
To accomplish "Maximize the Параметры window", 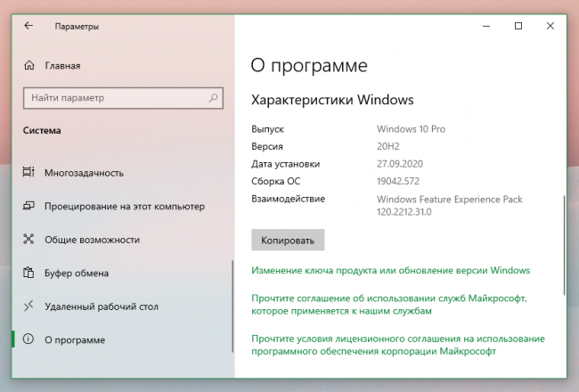I will pos(518,26).
